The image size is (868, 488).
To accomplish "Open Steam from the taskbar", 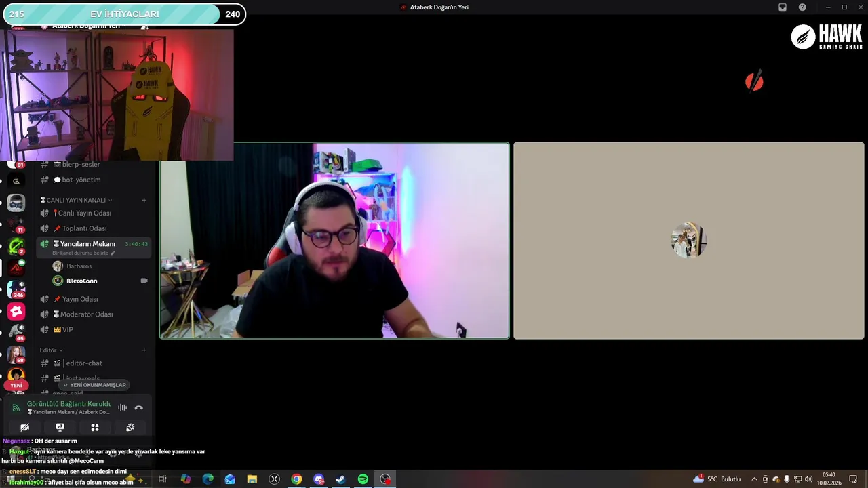I will coord(340,479).
